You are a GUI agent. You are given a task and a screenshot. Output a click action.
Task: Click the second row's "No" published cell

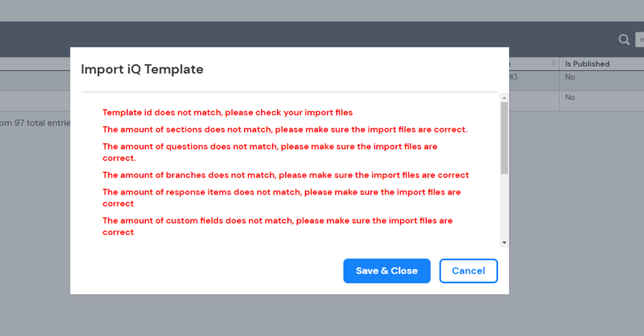(x=570, y=98)
